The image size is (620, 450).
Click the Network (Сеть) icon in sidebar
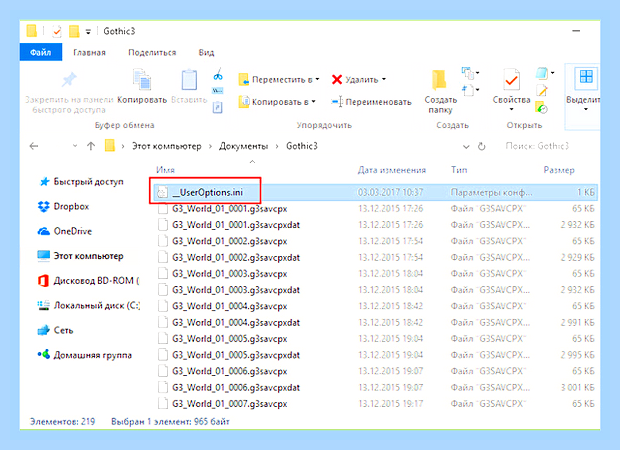[43, 330]
